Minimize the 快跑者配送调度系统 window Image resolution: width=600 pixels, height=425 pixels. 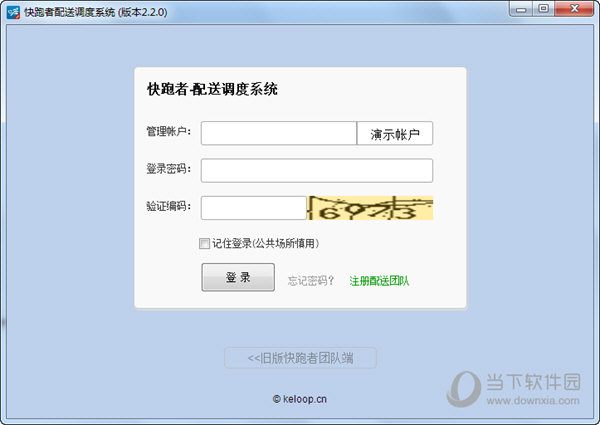520,9
